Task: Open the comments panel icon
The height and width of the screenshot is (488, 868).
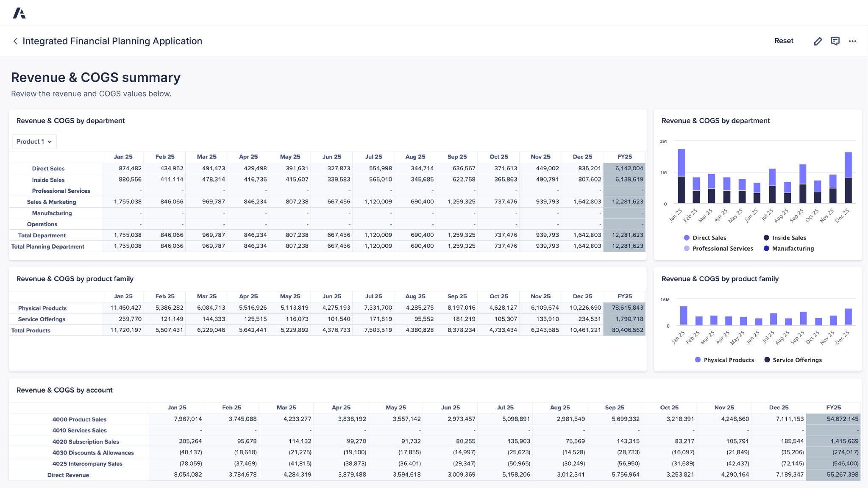Action: click(x=835, y=41)
